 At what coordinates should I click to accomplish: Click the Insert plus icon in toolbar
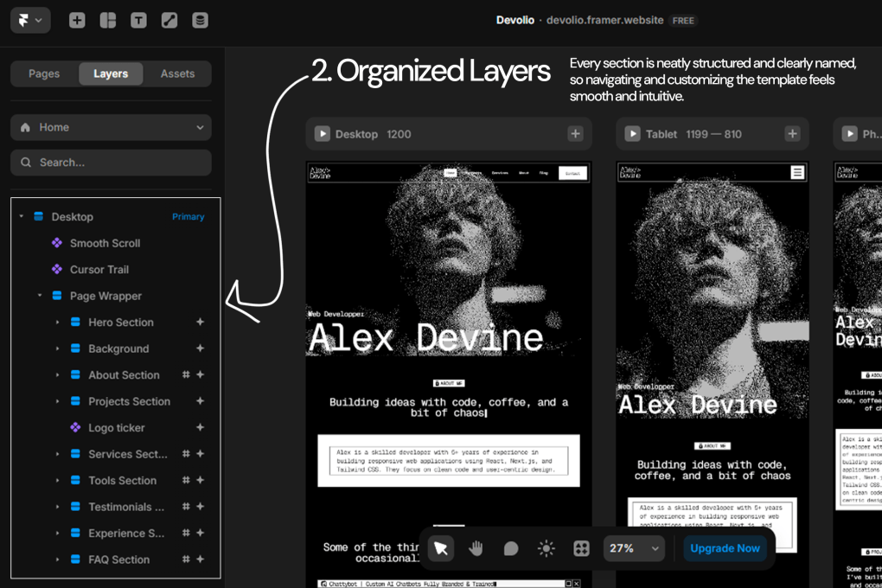pos(77,20)
